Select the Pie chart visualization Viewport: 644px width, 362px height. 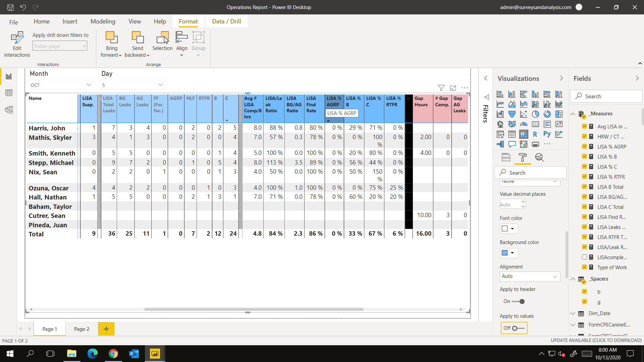(535, 114)
